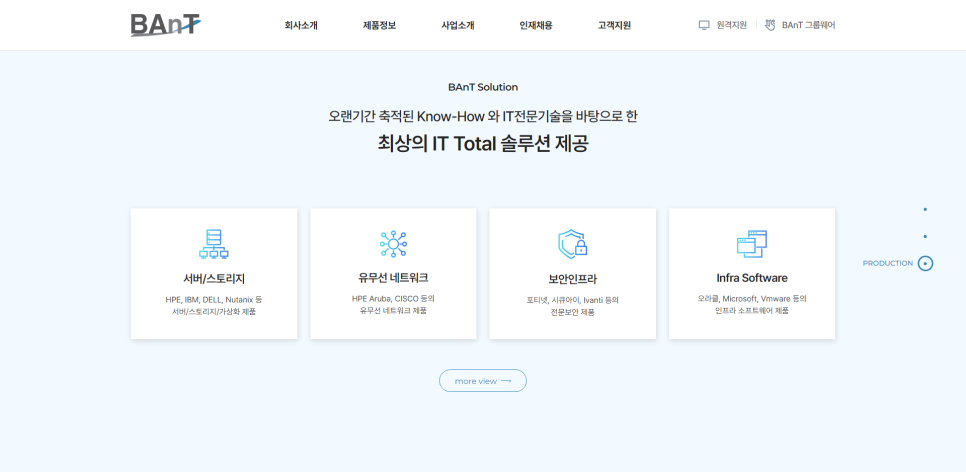
Task: Click the 원격지원 monitor icon
Action: 704,25
